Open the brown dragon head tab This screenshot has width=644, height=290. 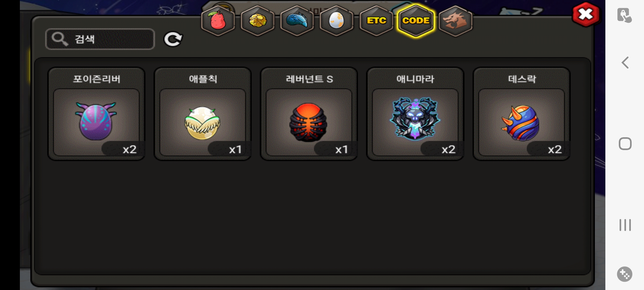(455, 21)
